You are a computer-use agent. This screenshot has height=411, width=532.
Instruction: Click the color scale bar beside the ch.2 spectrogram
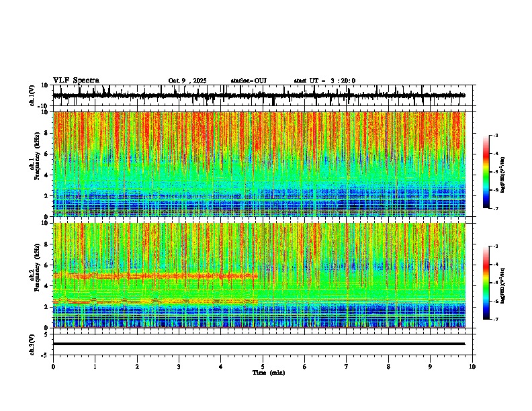[486, 282]
